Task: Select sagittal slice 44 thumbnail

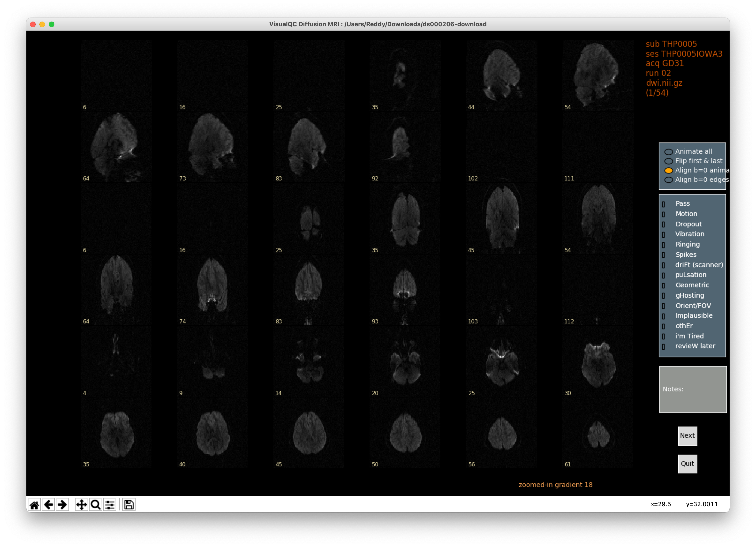Action: pyautogui.click(x=502, y=76)
